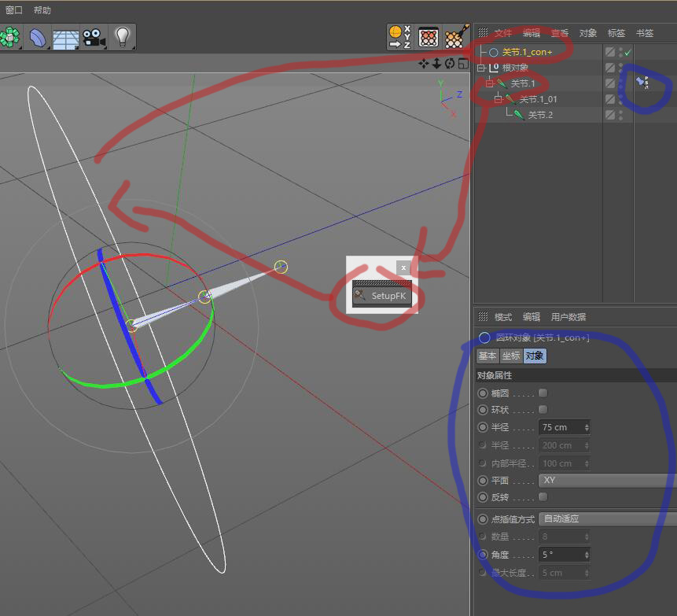The height and width of the screenshot is (616, 677).
Task: Click the 半径 75 cm stepper arrows
Action: pyautogui.click(x=587, y=427)
